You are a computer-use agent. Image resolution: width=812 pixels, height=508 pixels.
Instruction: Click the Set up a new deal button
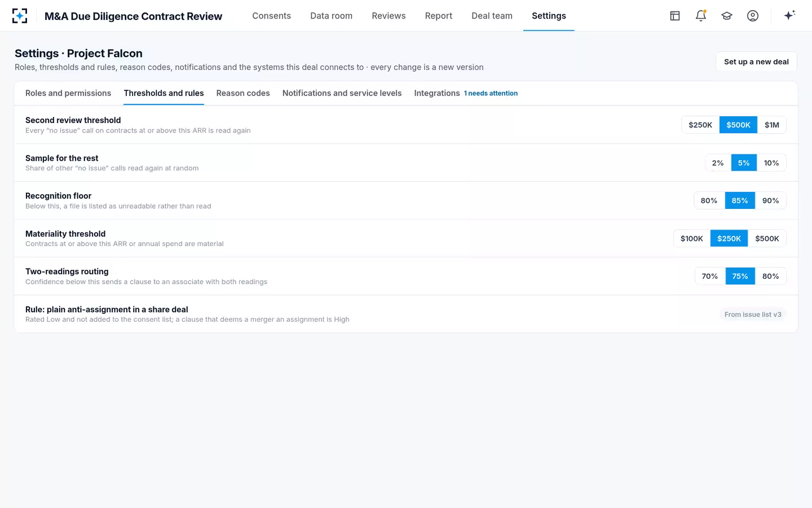[x=757, y=62]
